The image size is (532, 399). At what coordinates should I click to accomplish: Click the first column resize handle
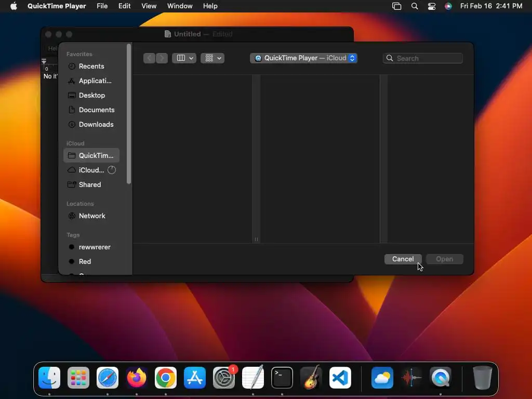256,239
